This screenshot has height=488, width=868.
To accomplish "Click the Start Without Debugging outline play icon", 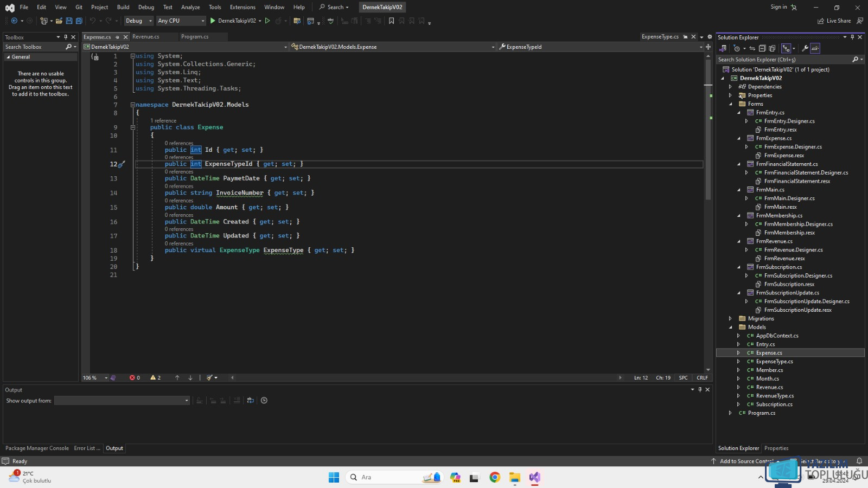I will pyautogui.click(x=267, y=21).
